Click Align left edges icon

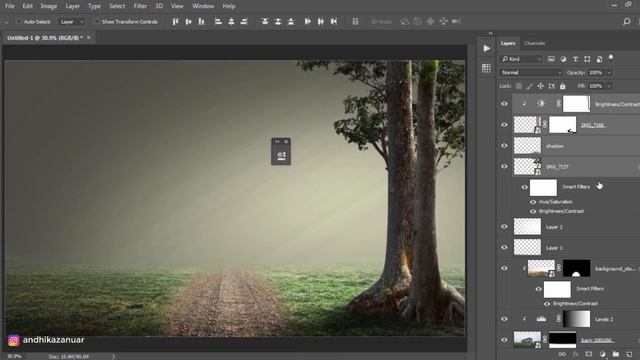coord(218,22)
